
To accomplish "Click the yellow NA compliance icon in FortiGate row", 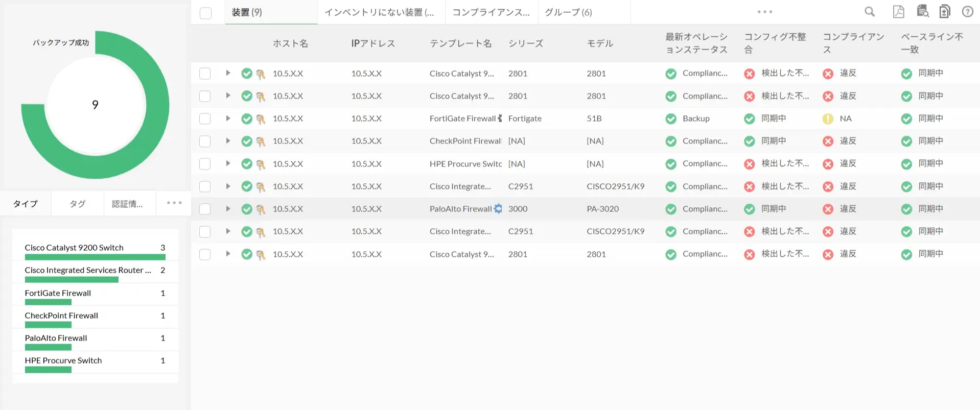I will click(828, 119).
